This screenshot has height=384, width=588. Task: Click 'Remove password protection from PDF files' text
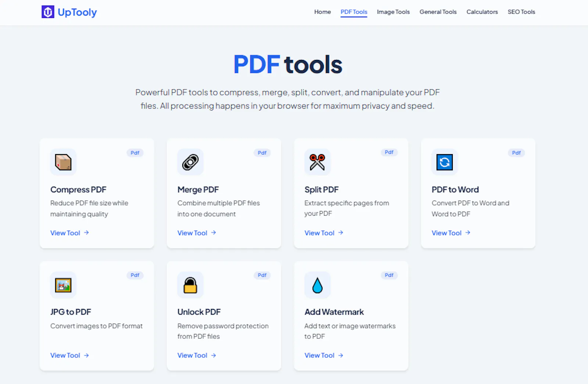point(223,331)
